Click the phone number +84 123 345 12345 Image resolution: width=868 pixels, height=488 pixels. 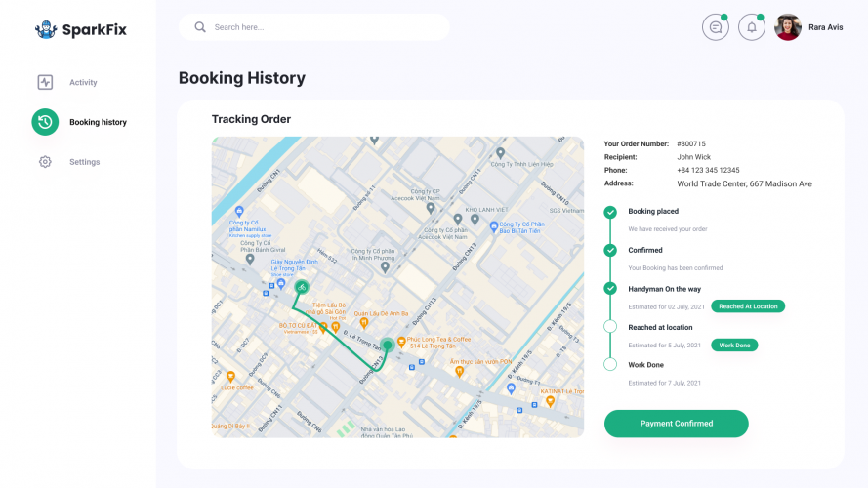(x=708, y=171)
